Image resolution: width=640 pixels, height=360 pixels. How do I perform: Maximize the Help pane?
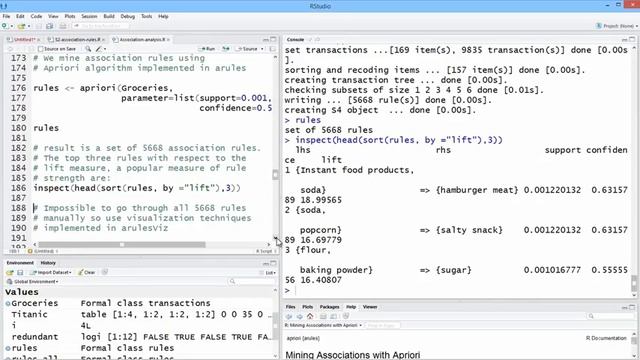point(632,307)
